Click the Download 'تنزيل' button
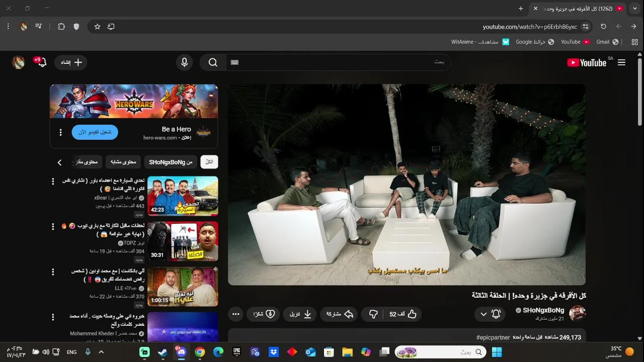 point(300,314)
